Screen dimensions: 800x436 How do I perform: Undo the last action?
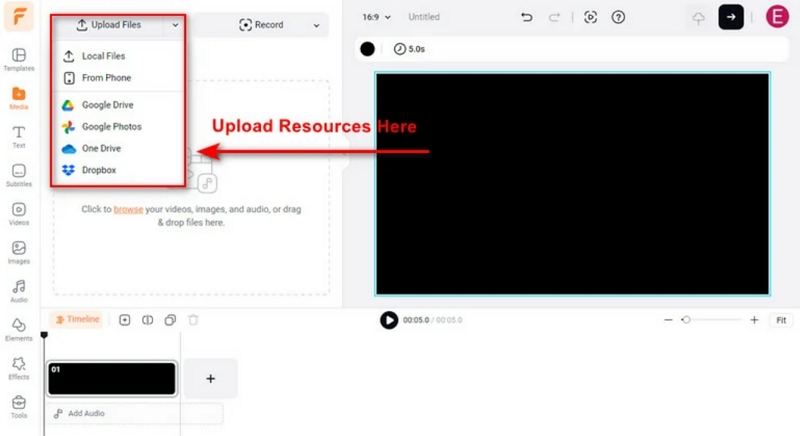(x=527, y=17)
